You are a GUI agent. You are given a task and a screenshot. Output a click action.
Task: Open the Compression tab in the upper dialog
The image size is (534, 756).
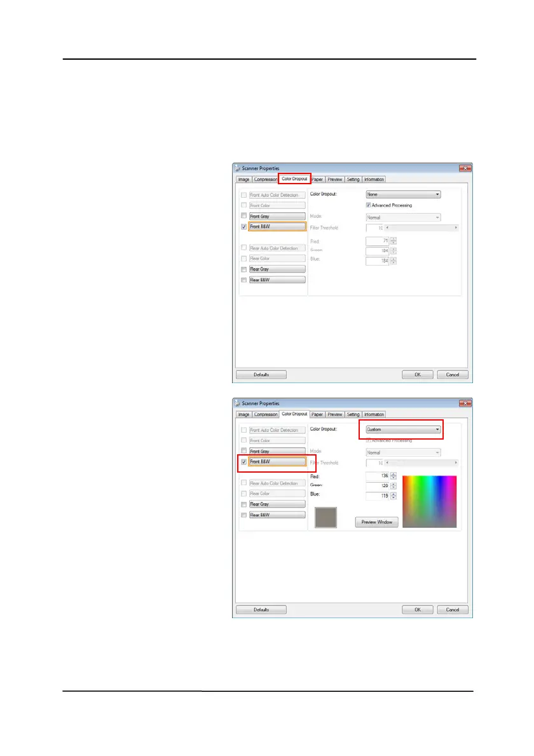(265, 179)
